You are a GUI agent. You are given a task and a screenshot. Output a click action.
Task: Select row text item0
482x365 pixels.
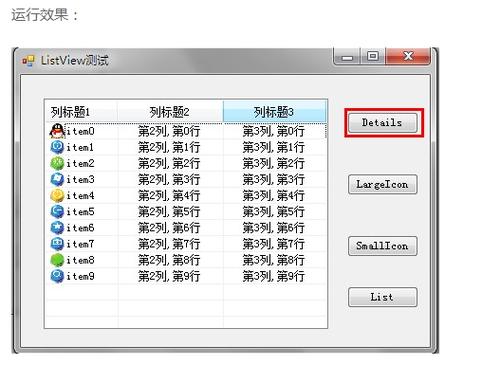(80, 131)
